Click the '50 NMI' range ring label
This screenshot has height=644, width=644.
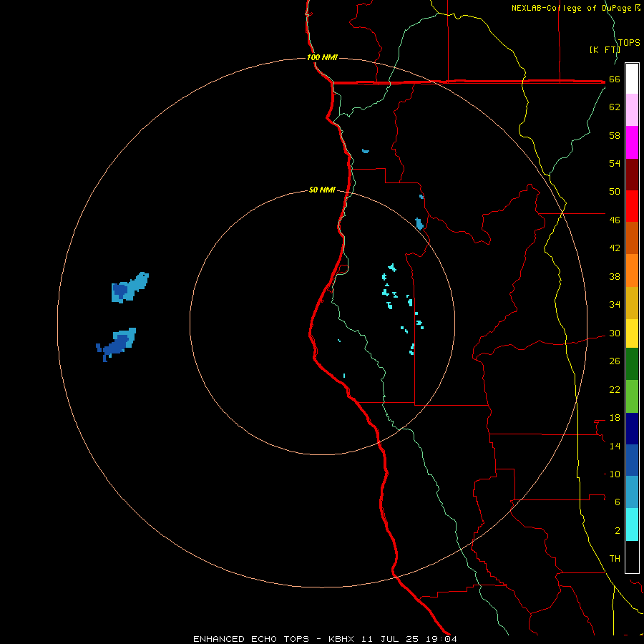click(x=322, y=190)
